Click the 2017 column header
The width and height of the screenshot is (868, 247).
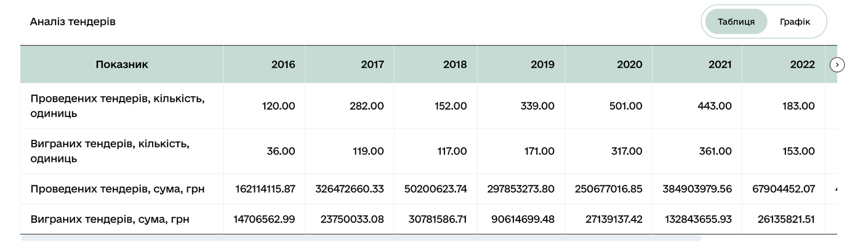tap(372, 64)
